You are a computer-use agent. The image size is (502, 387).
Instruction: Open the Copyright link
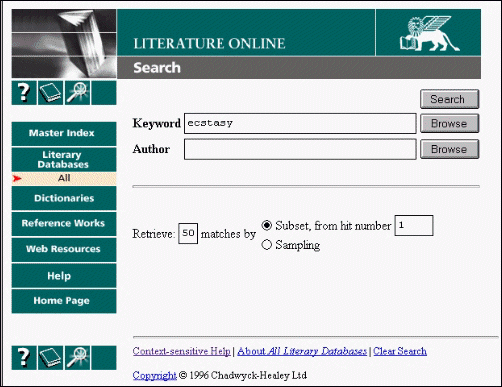(154, 376)
